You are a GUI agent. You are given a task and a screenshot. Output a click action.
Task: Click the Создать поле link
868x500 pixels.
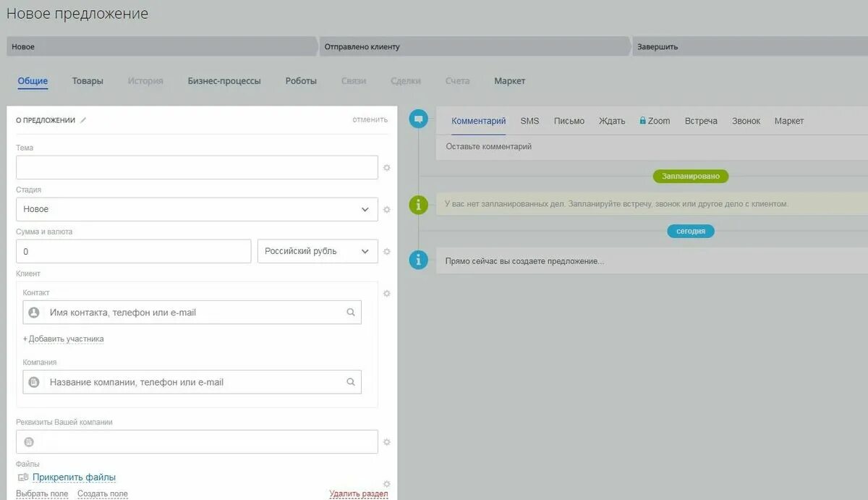pyautogui.click(x=103, y=493)
